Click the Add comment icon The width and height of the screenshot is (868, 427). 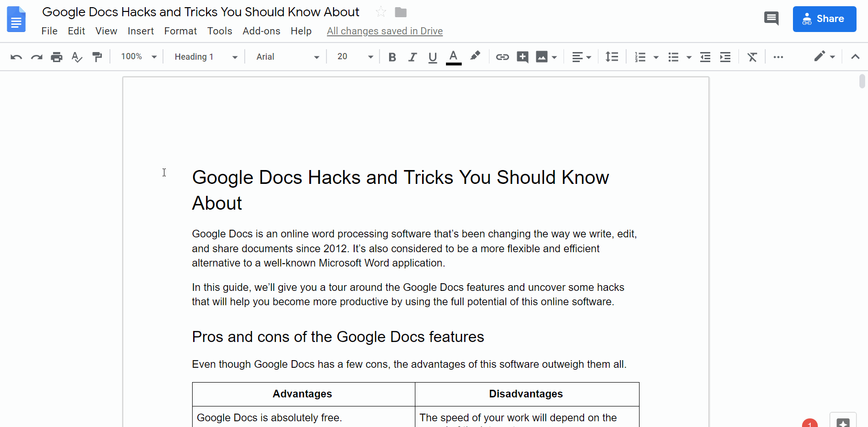522,57
